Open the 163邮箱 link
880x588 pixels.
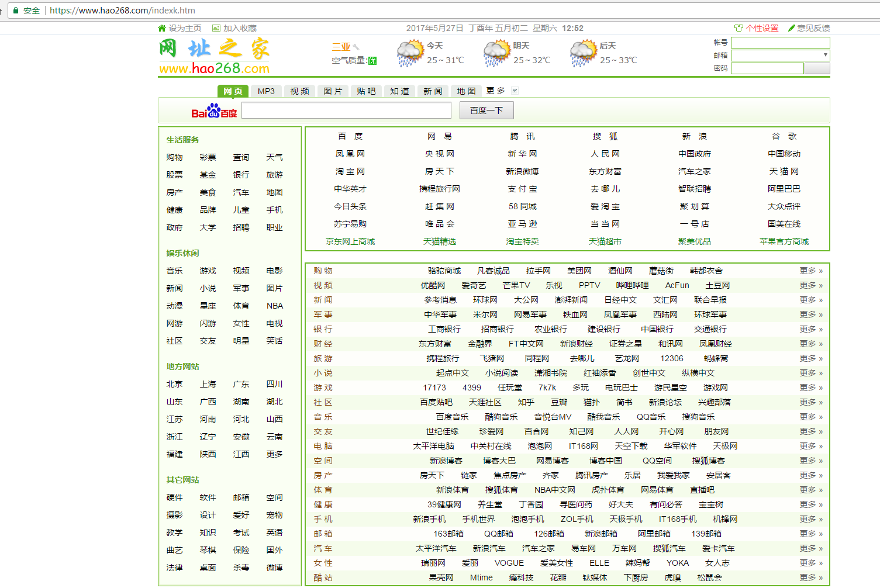[448, 534]
